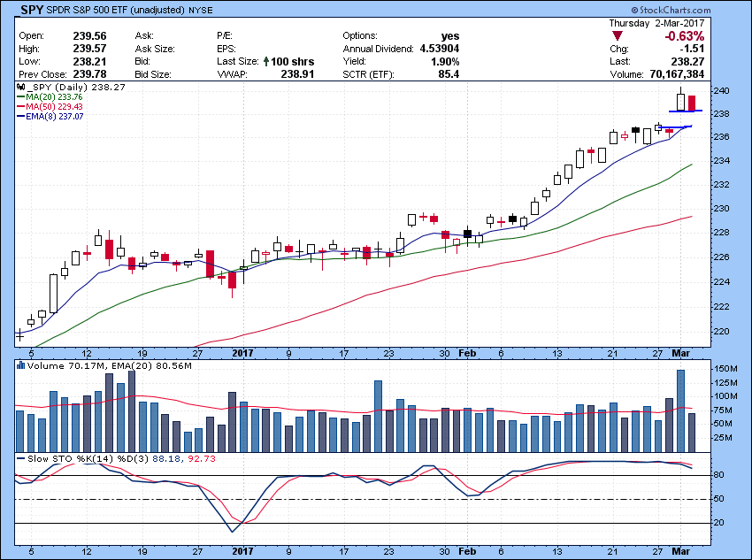Open the StockCharts.com copyright link

click(670, 10)
